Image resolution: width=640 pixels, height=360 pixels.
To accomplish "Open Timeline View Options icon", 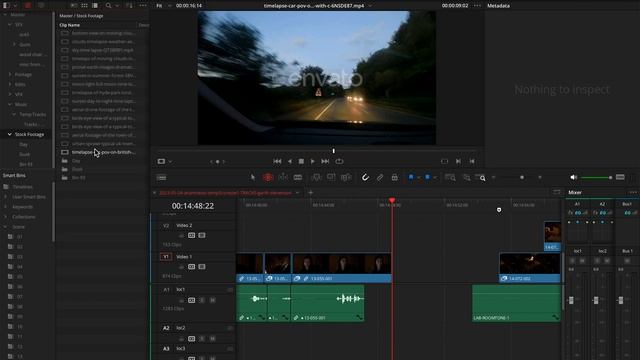I will pos(162,178).
